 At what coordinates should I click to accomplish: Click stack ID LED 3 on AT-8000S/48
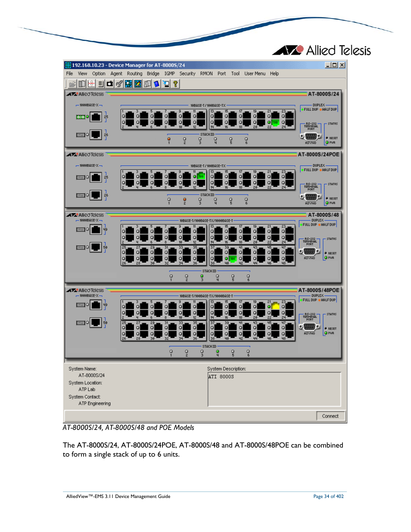click(x=202, y=276)
